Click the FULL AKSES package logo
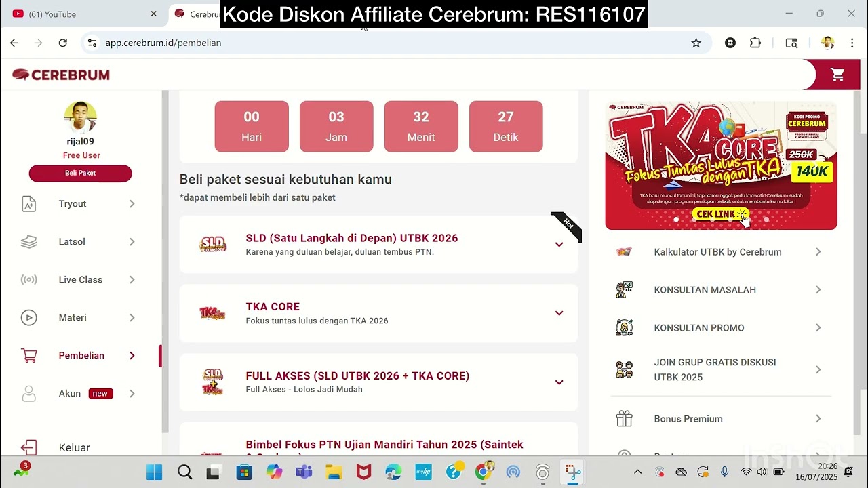Image resolution: width=868 pixels, height=488 pixels. click(x=212, y=382)
